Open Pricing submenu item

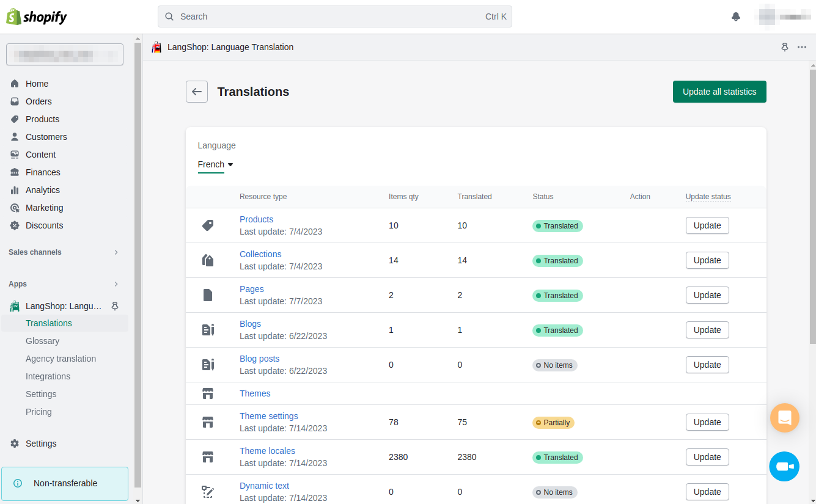pyautogui.click(x=39, y=412)
